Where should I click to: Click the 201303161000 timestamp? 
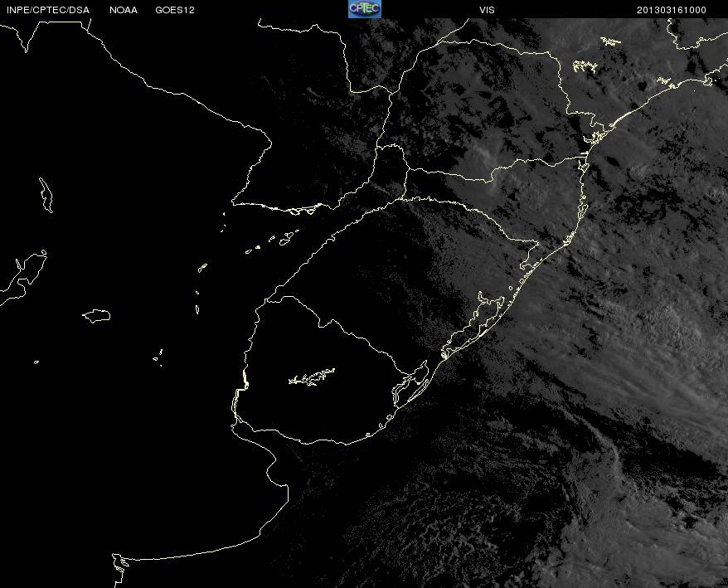tap(672, 10)
